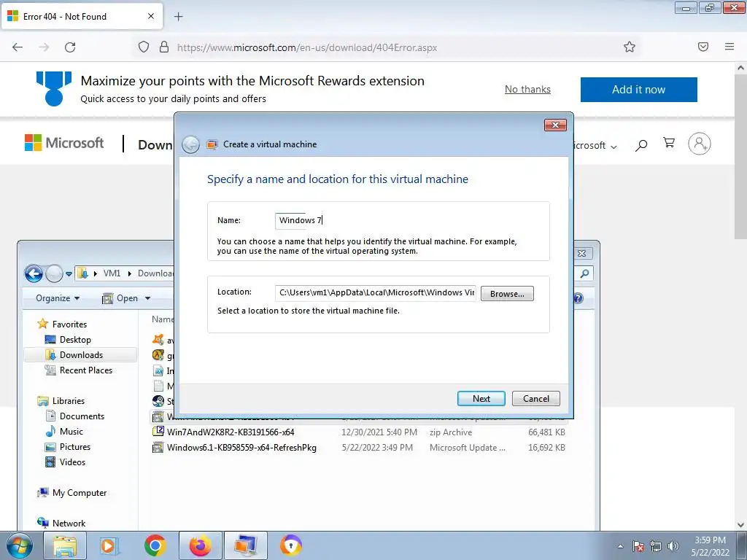Screen dimensions: 747x560
Task: Switch to Firefox on the taskbar
Action: click(201, 545)
